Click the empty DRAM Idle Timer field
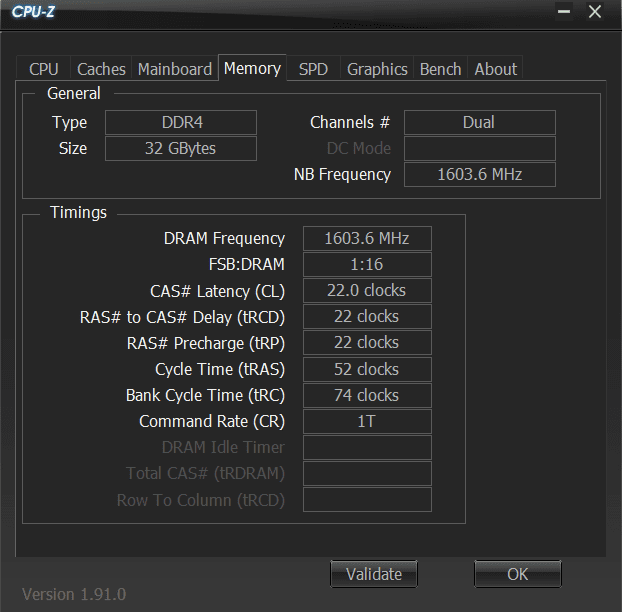This screenshot has width=622, height=612. tap(367, 447)
